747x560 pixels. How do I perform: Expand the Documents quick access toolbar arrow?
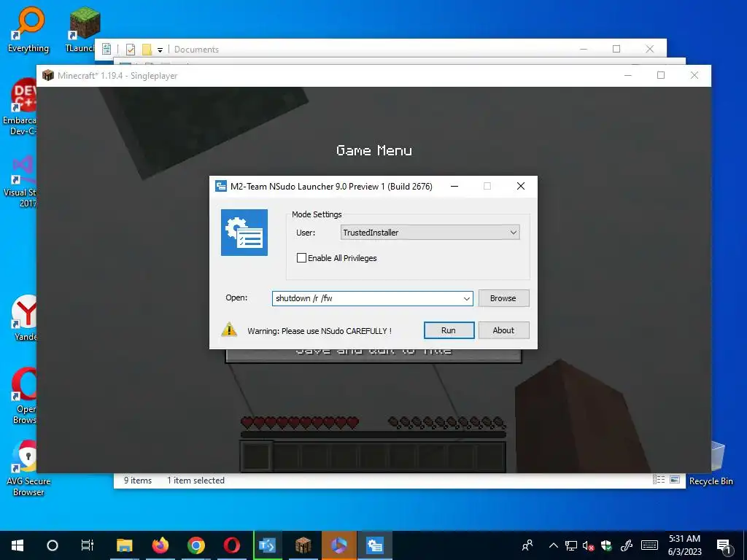point(160,50)
